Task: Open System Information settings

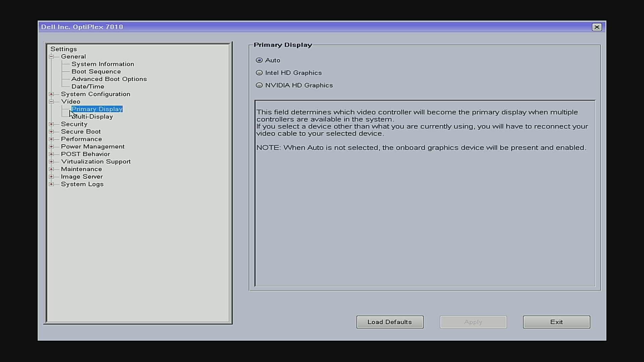Action: (103, 64)
